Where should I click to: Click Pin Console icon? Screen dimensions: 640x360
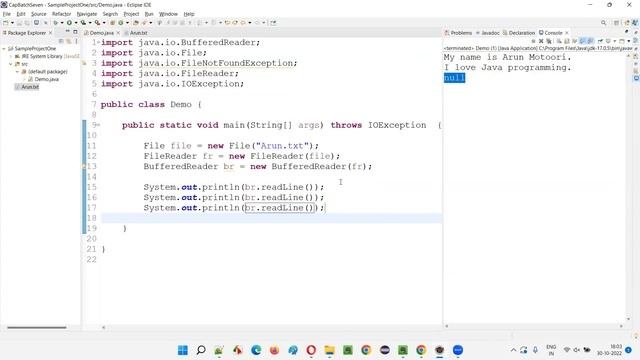(x=600, y=41)
